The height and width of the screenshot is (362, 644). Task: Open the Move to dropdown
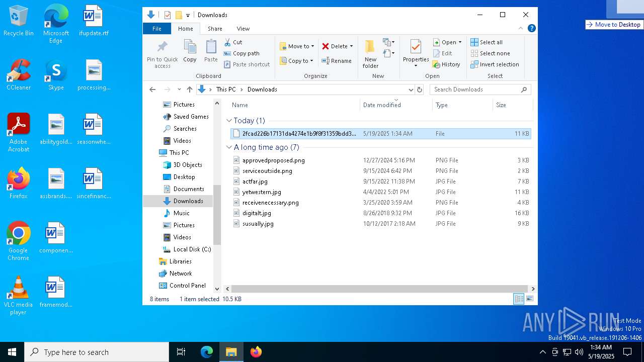click(297, 46)
